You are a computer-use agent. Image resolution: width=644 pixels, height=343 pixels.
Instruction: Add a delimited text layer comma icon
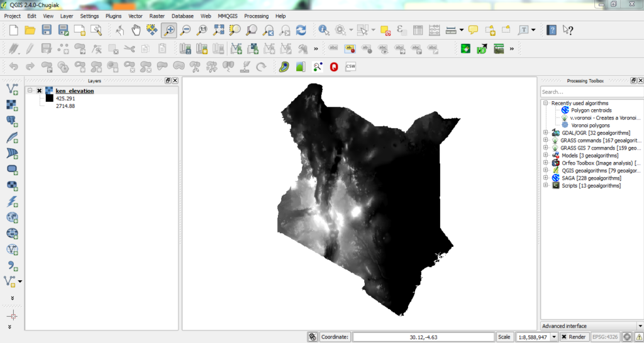(12, 266)
